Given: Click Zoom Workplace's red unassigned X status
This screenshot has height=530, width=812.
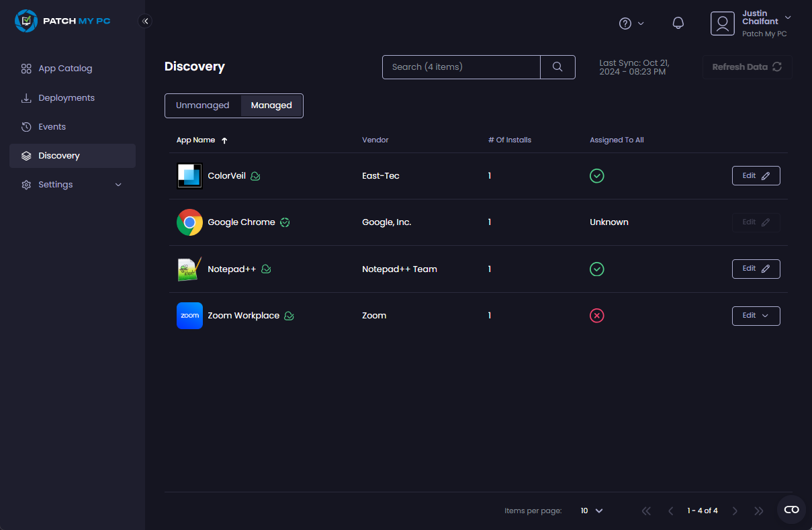Looking at the screenshot, I should pos(596,316).
